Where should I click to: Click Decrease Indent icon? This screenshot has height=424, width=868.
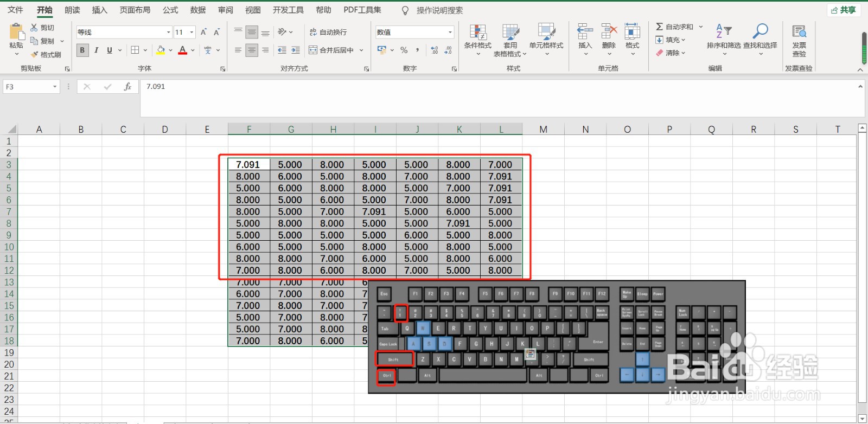(x=282, y=50)
